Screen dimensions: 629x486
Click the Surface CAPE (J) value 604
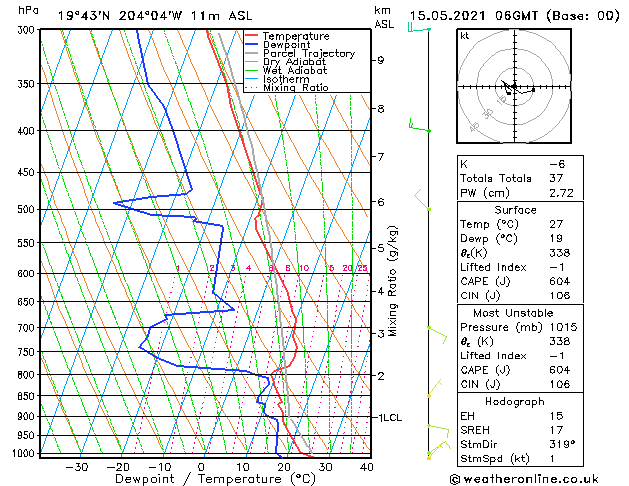pyautogui.click(x=560, y=281)
